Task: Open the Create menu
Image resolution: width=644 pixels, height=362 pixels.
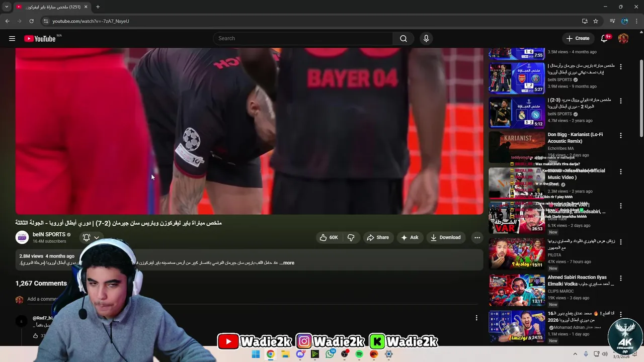Action: [578, 38]
